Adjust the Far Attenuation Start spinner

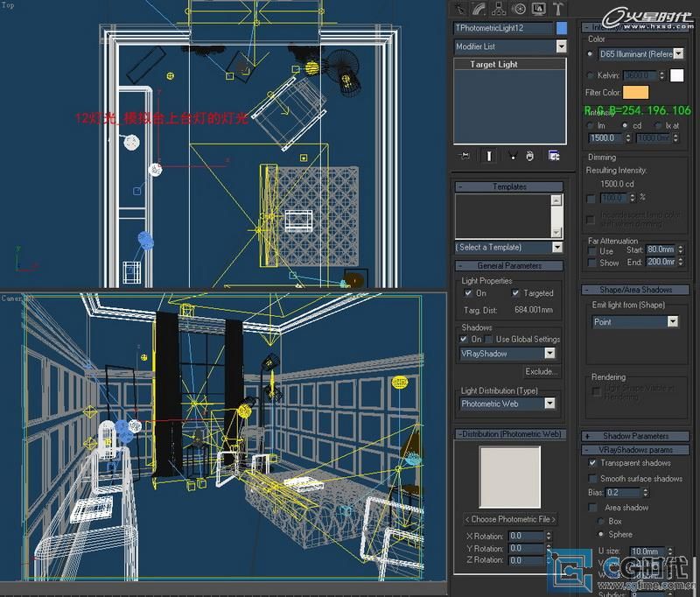(681, 249)
